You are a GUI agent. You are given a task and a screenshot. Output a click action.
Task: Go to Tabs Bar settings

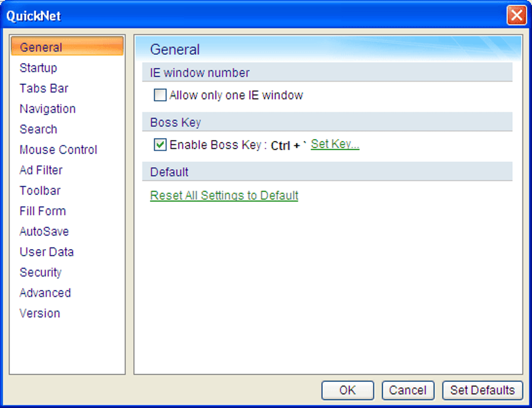[x=44, y=88]
